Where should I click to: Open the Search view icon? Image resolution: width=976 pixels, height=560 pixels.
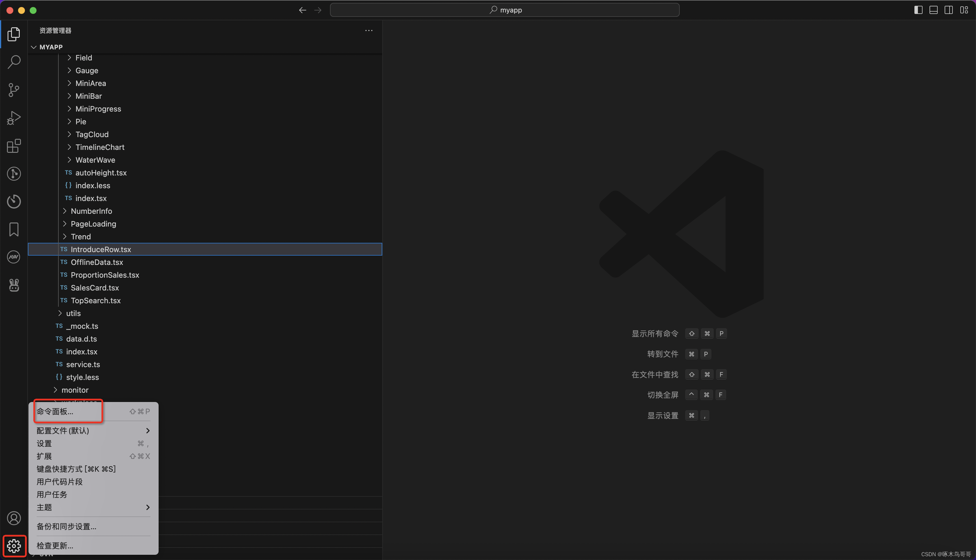(x=14, y=62)
